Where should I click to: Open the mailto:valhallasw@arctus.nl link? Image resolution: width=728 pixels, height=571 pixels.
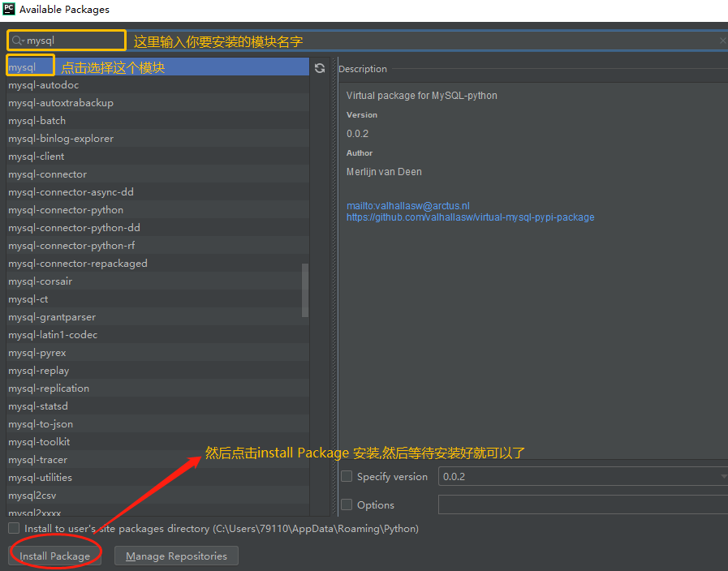[408, 205]
